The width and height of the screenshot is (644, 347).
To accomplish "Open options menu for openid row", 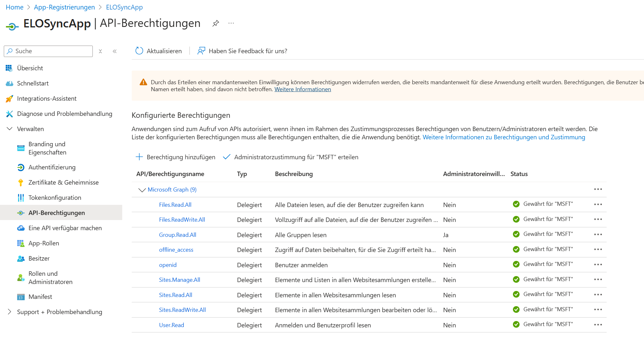I will 598,265.
